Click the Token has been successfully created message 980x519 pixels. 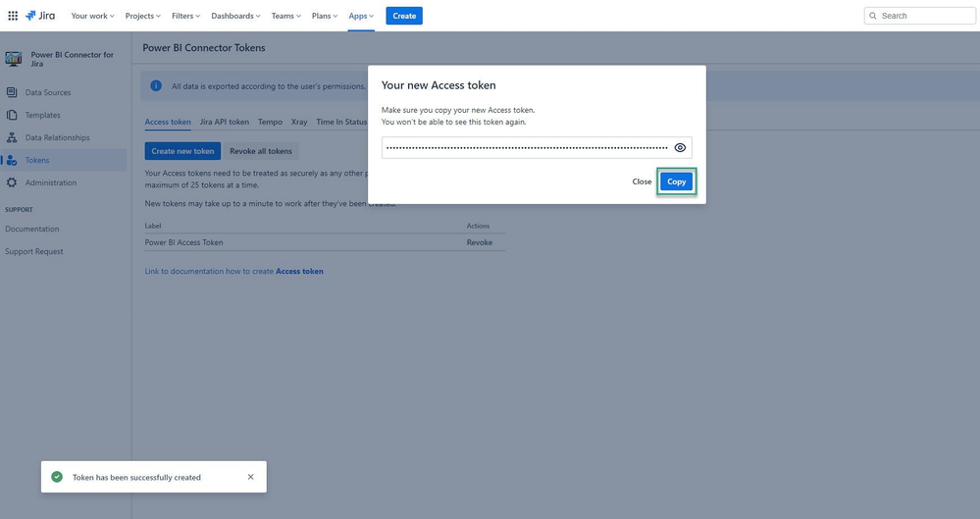point(136,477)
